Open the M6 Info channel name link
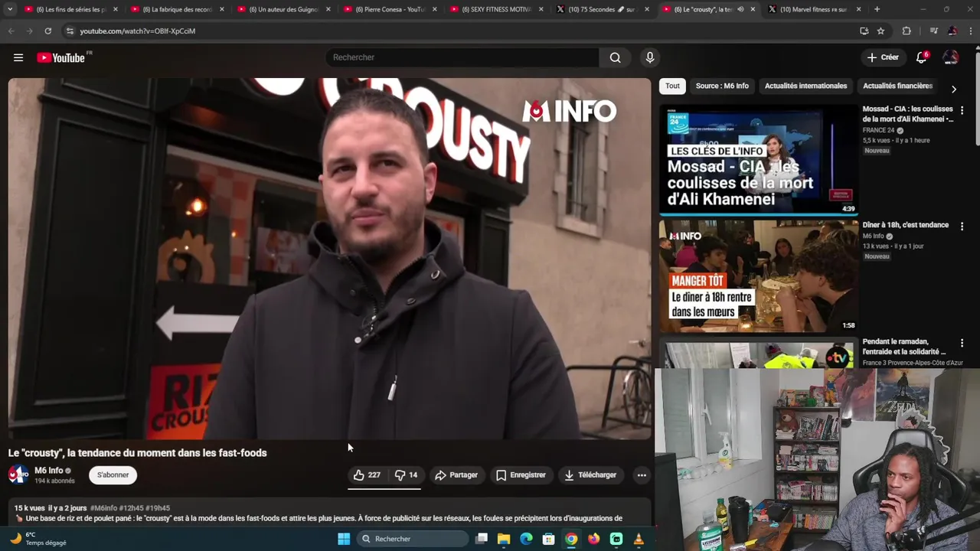Image resolution: width=980 pixels, height=551 pixels. pos(49,471)
